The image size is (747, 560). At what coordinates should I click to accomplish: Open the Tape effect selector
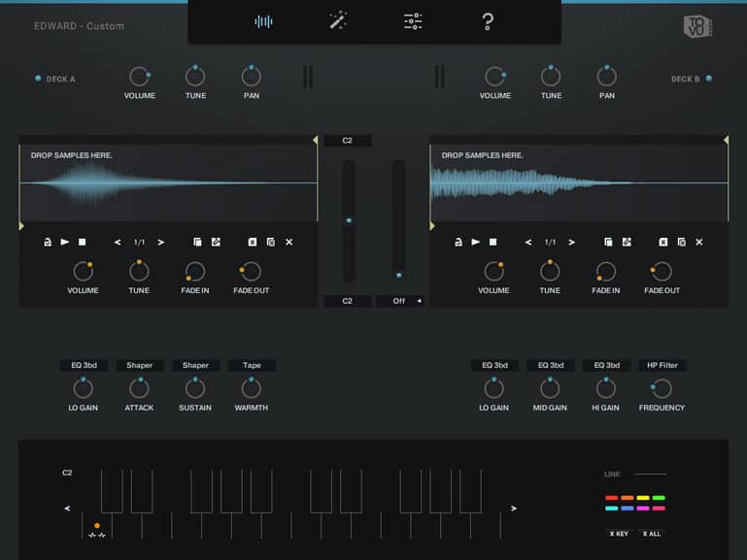coord(252,365)
